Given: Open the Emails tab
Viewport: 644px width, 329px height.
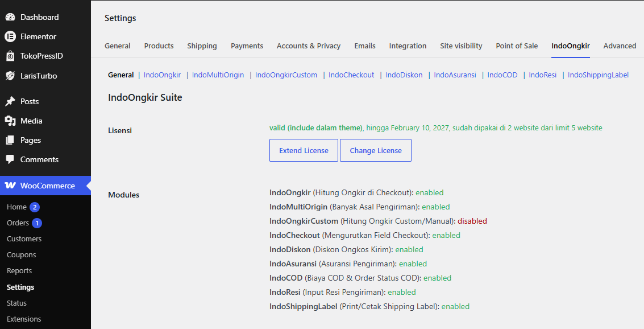Looking at the screenshot, I should 365,46.
